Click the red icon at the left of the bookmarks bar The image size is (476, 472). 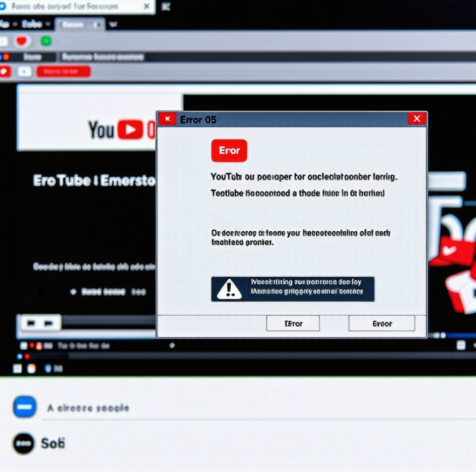click(5, 72)
